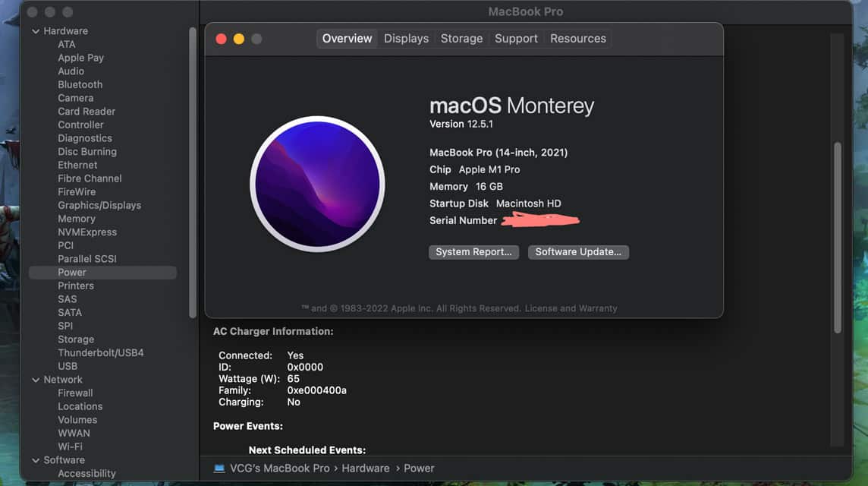Screen dimensions: 868x486
Task: Select Parallel SCSI in the sidebar
Action: 87,260
